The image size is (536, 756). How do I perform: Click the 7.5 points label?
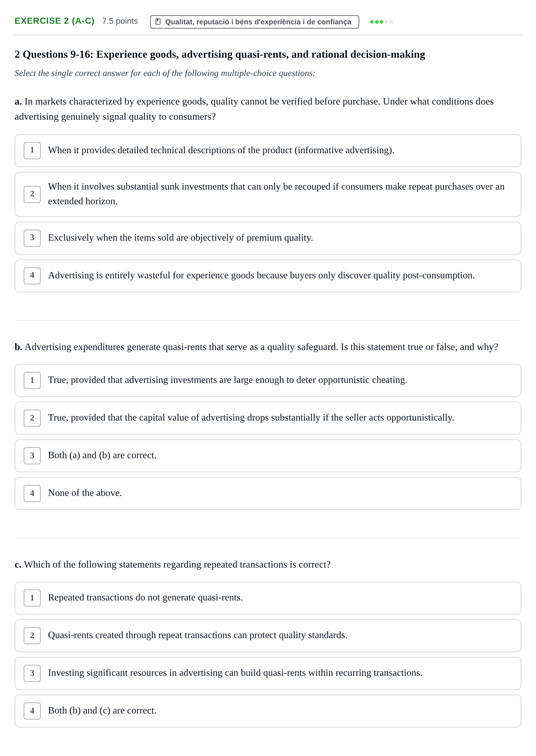(x=120, y=21)
